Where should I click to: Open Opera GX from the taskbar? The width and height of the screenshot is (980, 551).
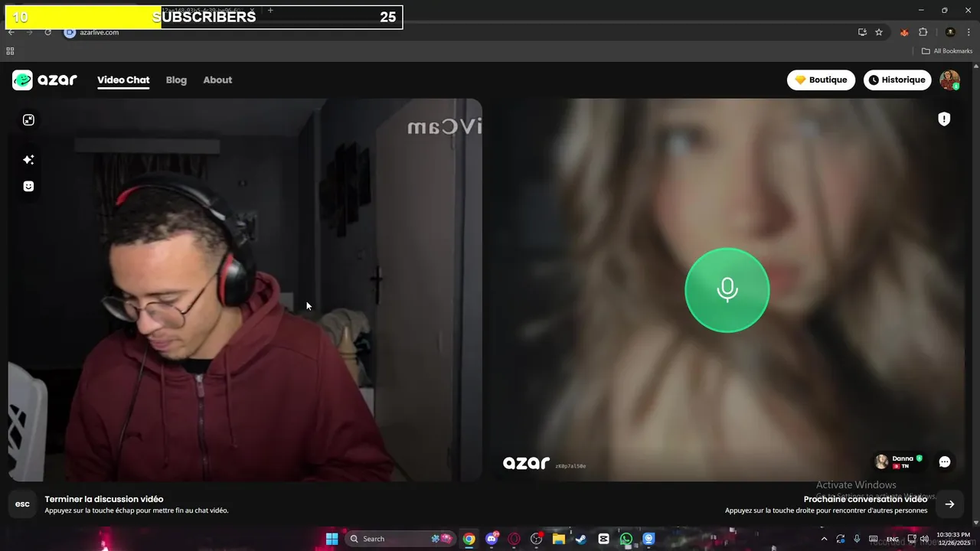(514, 539)
